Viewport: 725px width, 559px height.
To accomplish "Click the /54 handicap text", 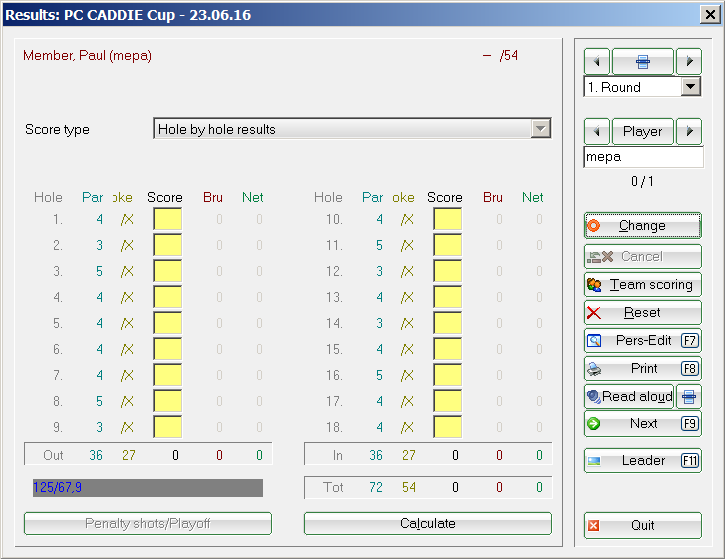I will click(x=509, y=55).
